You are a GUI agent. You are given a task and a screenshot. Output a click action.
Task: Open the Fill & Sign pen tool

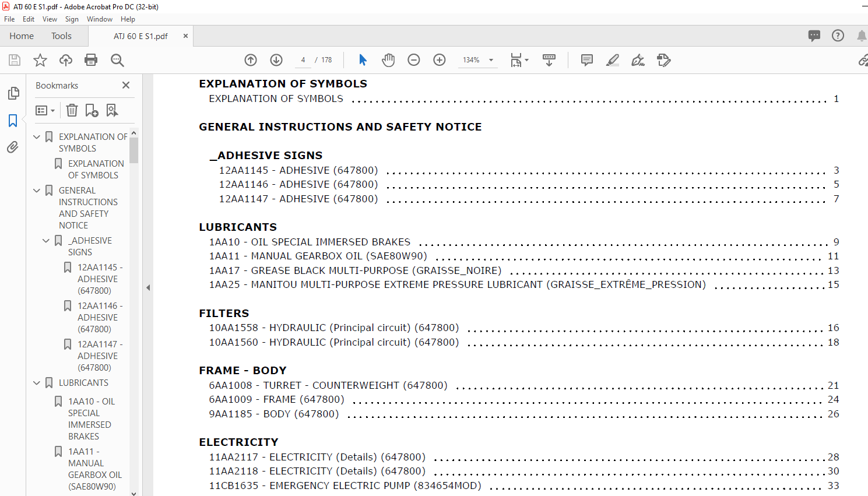pos(638,60)
